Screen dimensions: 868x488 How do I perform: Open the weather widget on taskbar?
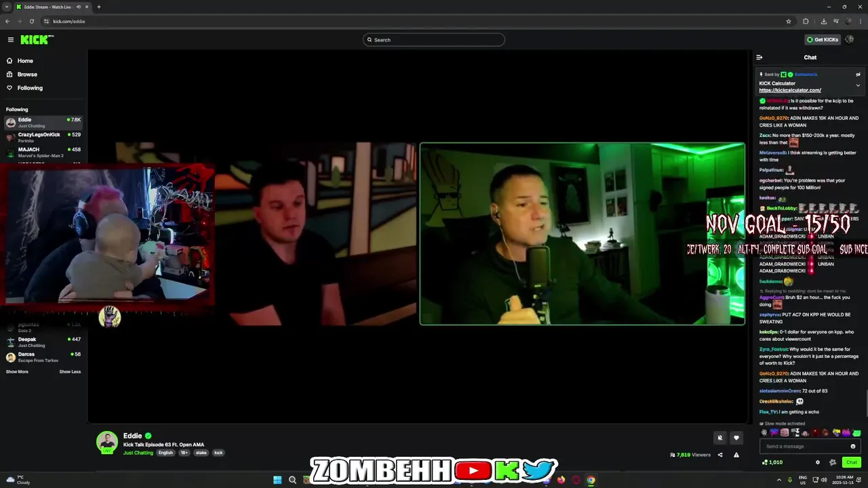(17, 480)
